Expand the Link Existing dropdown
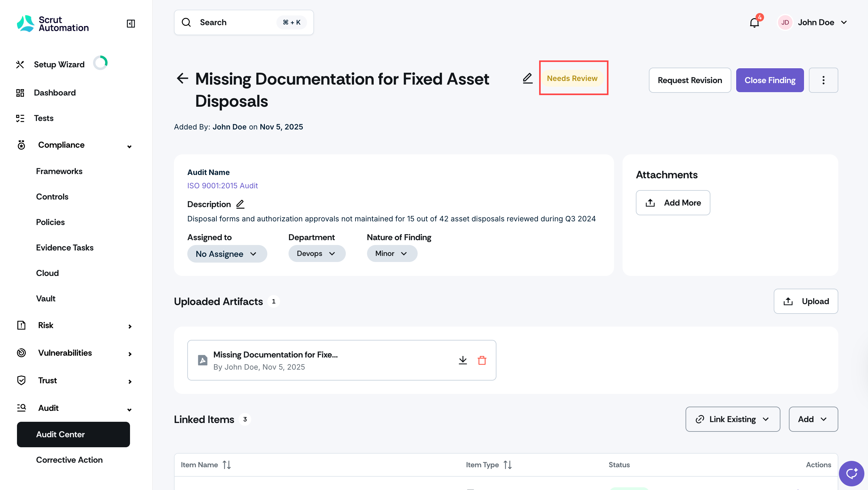 pos(733,419)
